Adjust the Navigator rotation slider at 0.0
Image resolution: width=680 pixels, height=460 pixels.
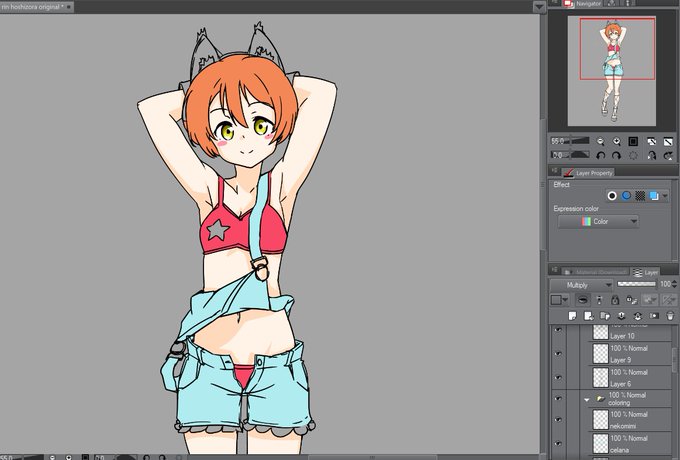pos(570,155)
